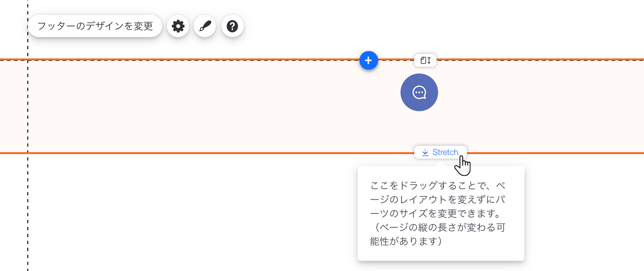This screenshot has width=644, height=271.
Task: Click the vertical dashed guideline
Action: point(28,209)
